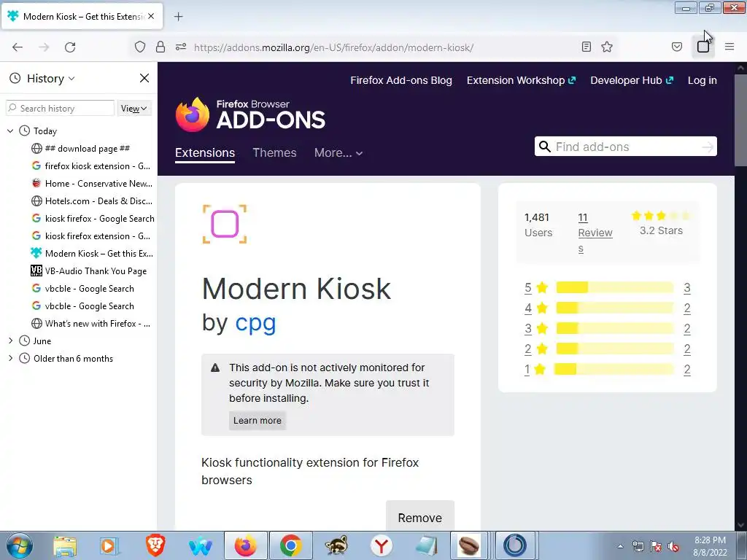Open 'Hotels.com - Deals & Disc...' history entry
Image resolution: width=747 pixels, height=560 pixels.
click(x=92, y=201)
